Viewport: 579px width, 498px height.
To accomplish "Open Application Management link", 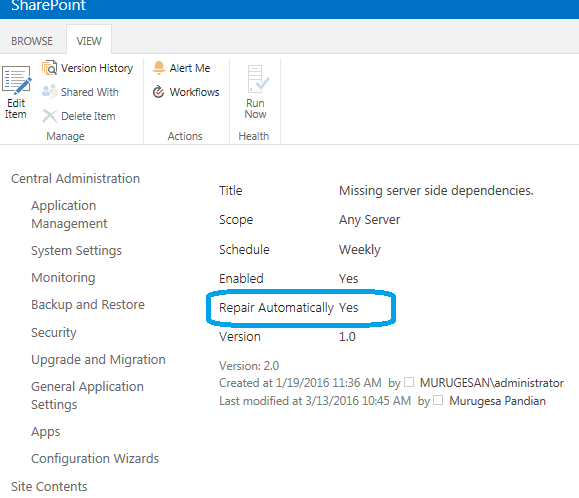I will pyautogui.click(x=69, y=214).
